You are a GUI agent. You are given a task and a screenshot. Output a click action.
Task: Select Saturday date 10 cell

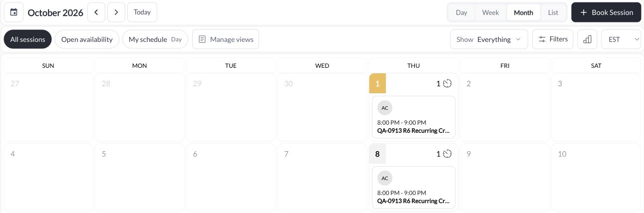596,178
